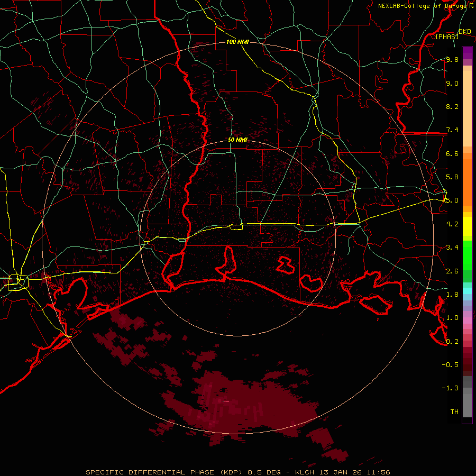Pick the purple top band of the color bar
This screenshot has height=476, width=476.
click(x=467, y=53)
